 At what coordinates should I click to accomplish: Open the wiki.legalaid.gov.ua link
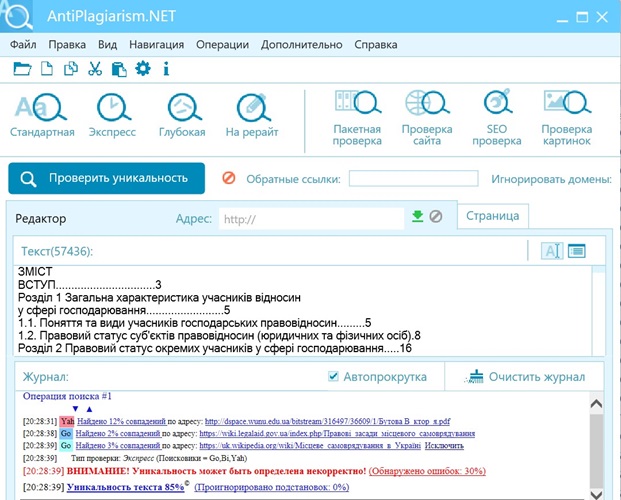coord(337,433)
